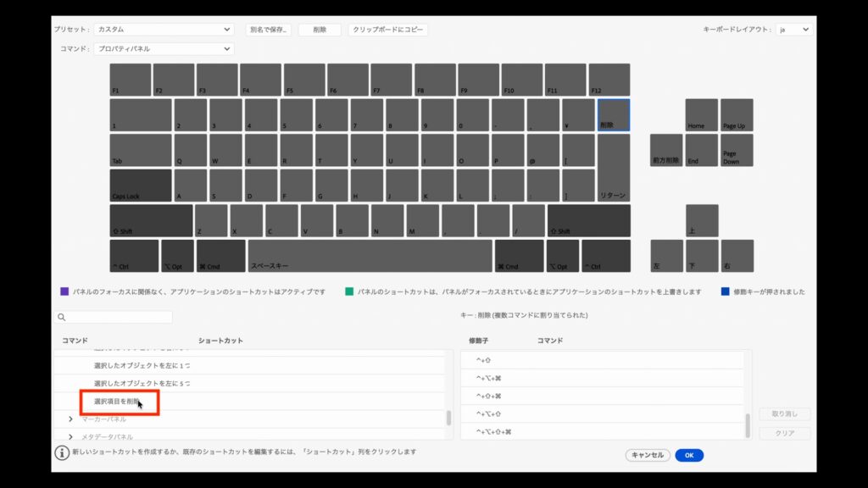Confirm with the OK button
The image size is (868, 488).
[688, 455]
